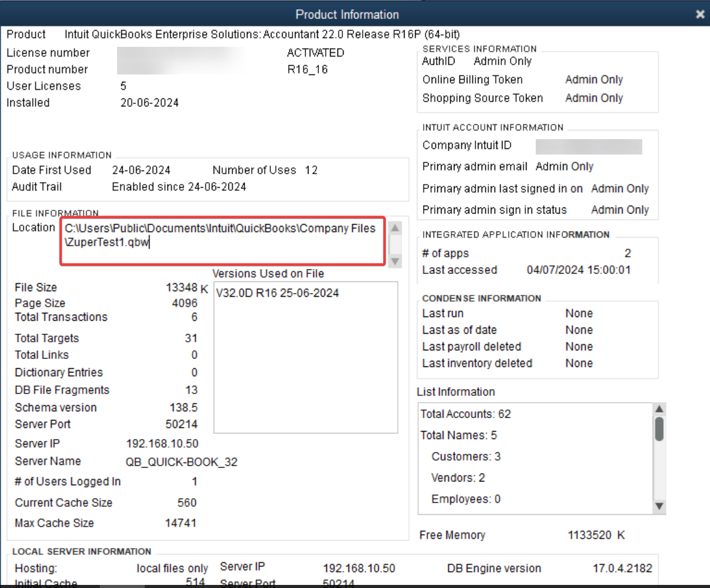This screenshot has width=710, height=588.
Task: Click the Max Cache Size value 14741
Action: (180, 523)
